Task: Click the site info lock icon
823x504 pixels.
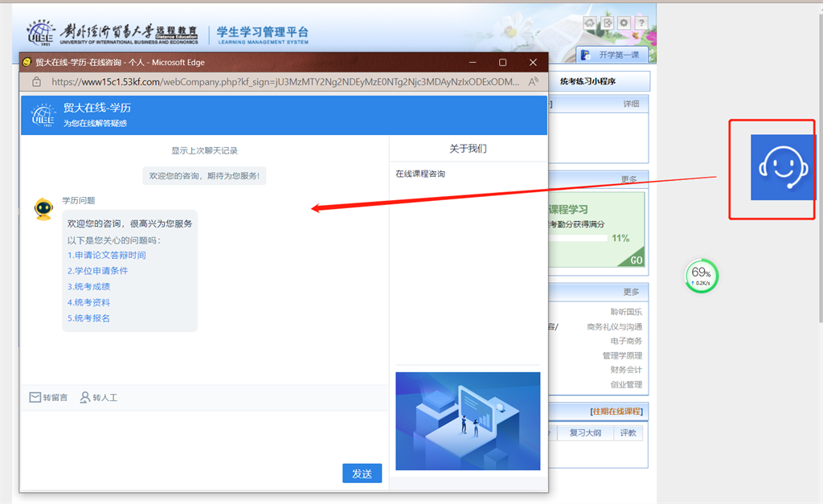Action: (x=36, y=82)
